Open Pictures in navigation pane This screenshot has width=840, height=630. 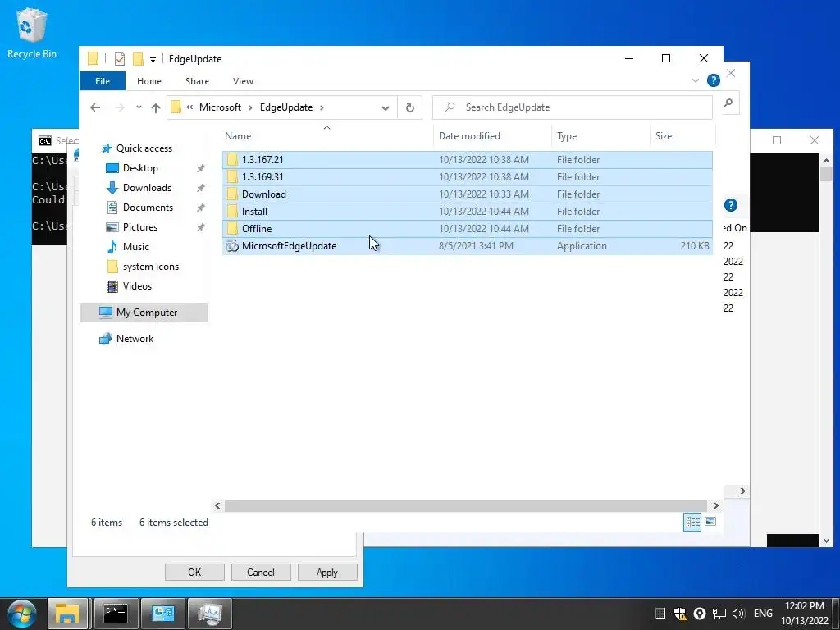click(x=139, y=227)
